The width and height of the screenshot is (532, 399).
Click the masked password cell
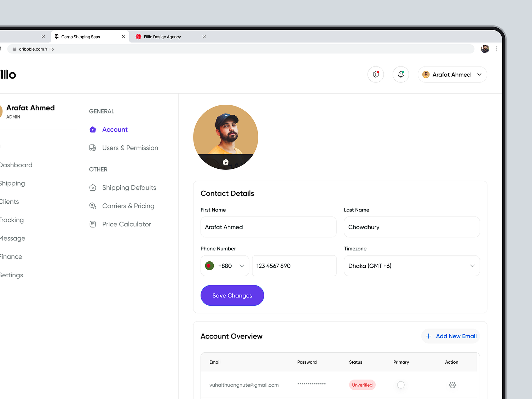[x=312, y=384]
